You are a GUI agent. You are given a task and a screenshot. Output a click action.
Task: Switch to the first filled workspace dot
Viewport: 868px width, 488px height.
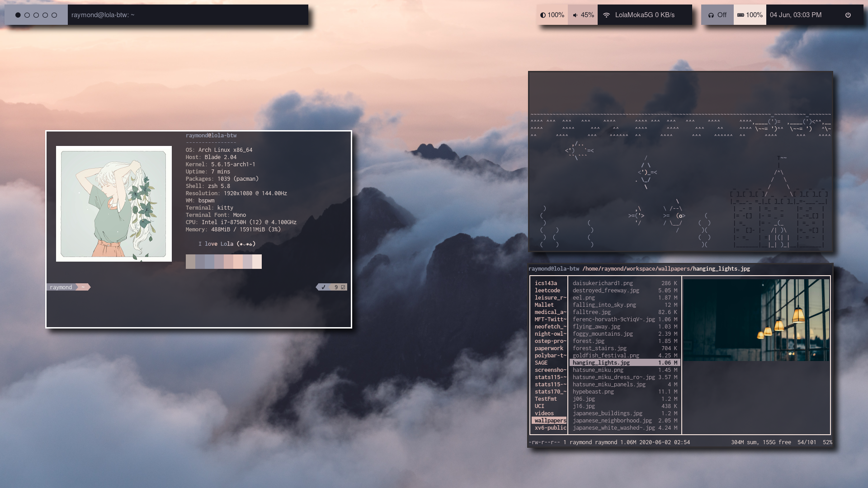click(18, 15)
